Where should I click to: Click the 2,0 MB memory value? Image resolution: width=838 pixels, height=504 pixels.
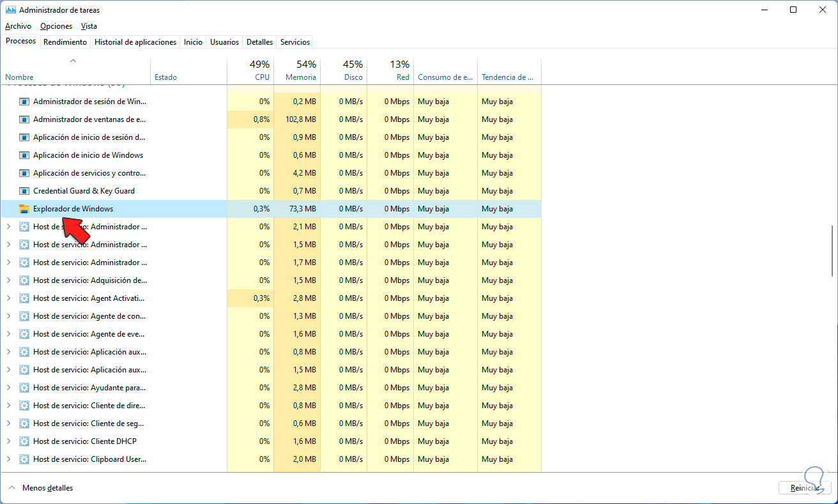tap(305, 459)
